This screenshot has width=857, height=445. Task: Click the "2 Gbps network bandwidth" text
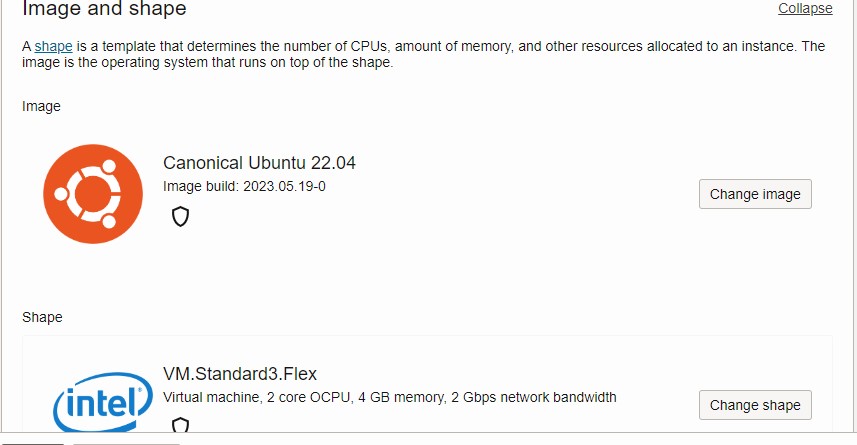[x=534, y=397]
